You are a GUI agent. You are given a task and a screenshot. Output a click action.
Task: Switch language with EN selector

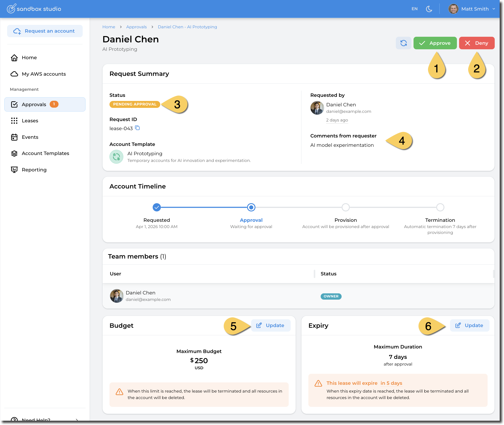(414, 9)
